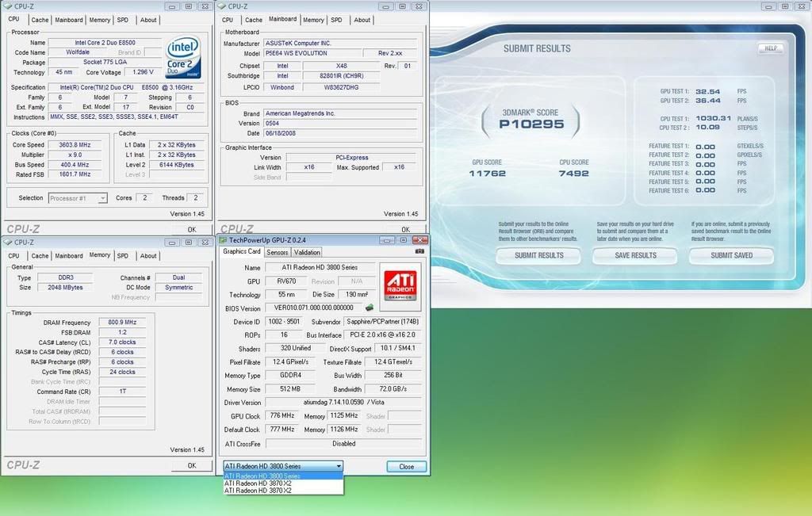
Task: Click OK in the CPU-Z Motherboard window
Action: pos(405,229)
